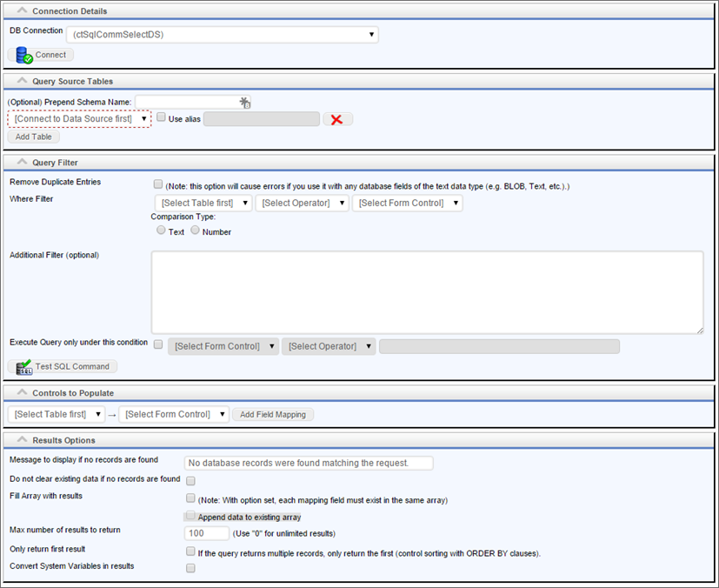Check Remove Duplicate Entries option
This screenshot has height=588, width=719.
pyautogui.click(x=157, y=184)
